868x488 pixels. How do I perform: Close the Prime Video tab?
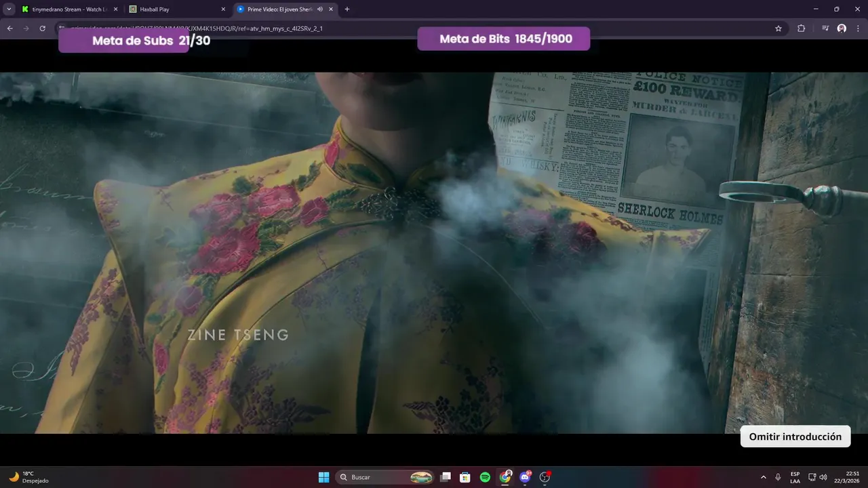[x=330, y=9]
